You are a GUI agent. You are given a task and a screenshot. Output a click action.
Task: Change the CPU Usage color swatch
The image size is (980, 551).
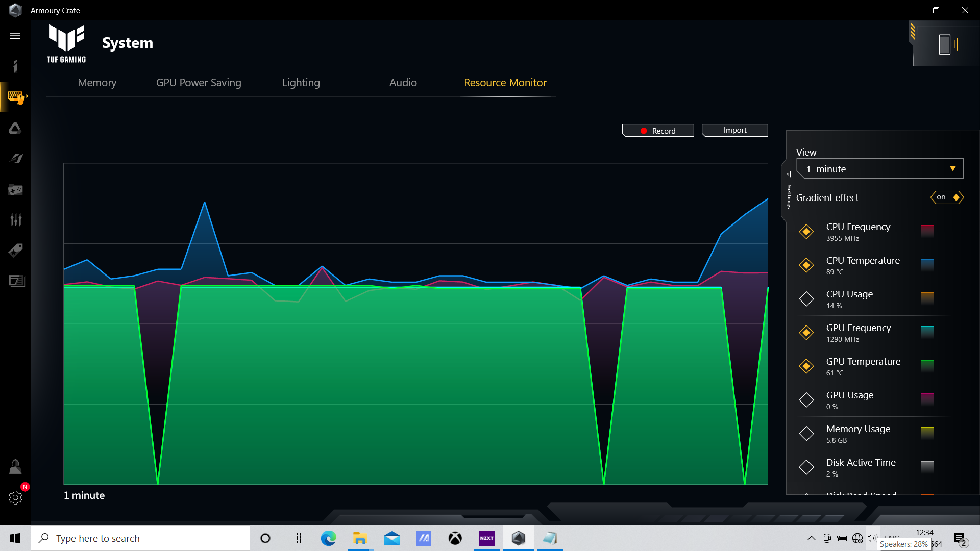(x=927, y=298)
